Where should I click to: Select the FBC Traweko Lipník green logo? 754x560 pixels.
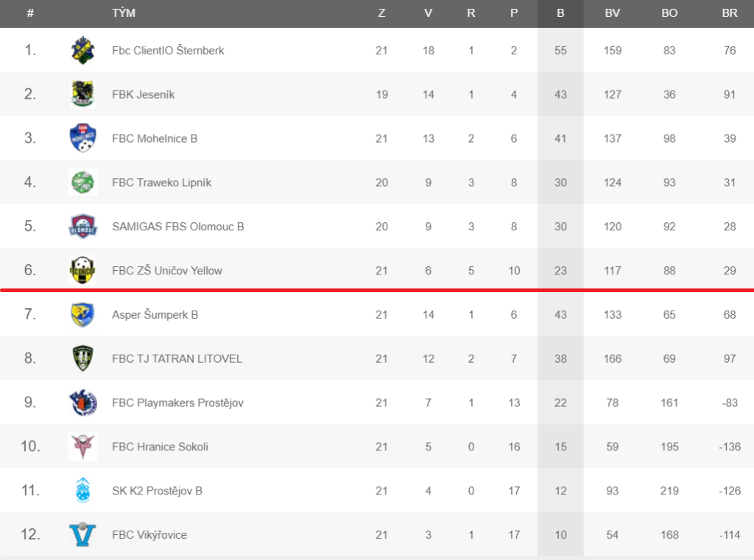[x=82, y=182]
